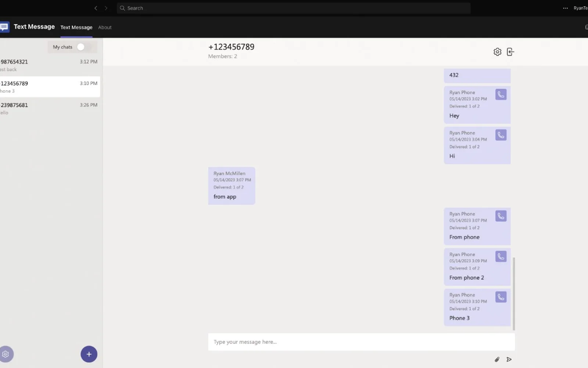
Task: Switch to the Text Message tab
Action: point(76,27)
